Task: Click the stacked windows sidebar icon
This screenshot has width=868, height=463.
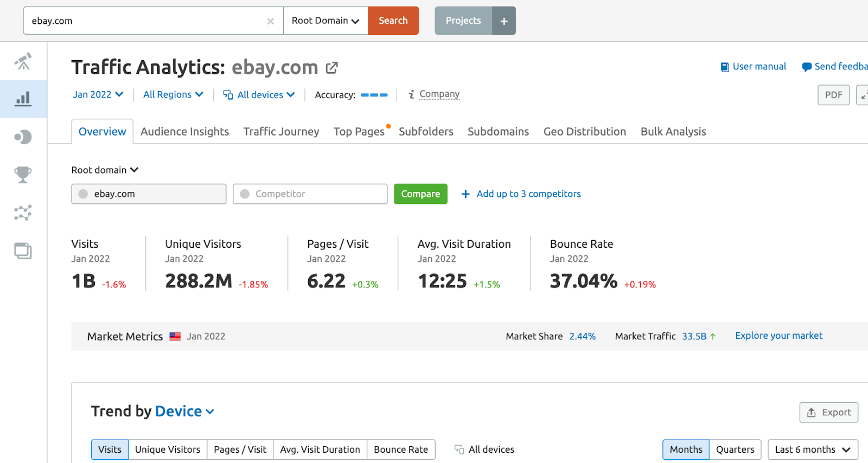Action: 23,250
